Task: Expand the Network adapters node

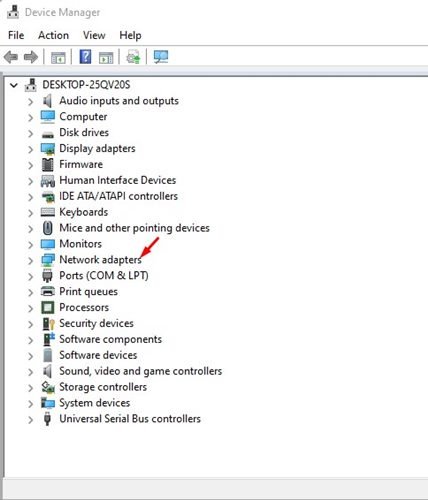Action: pos(30,260)
